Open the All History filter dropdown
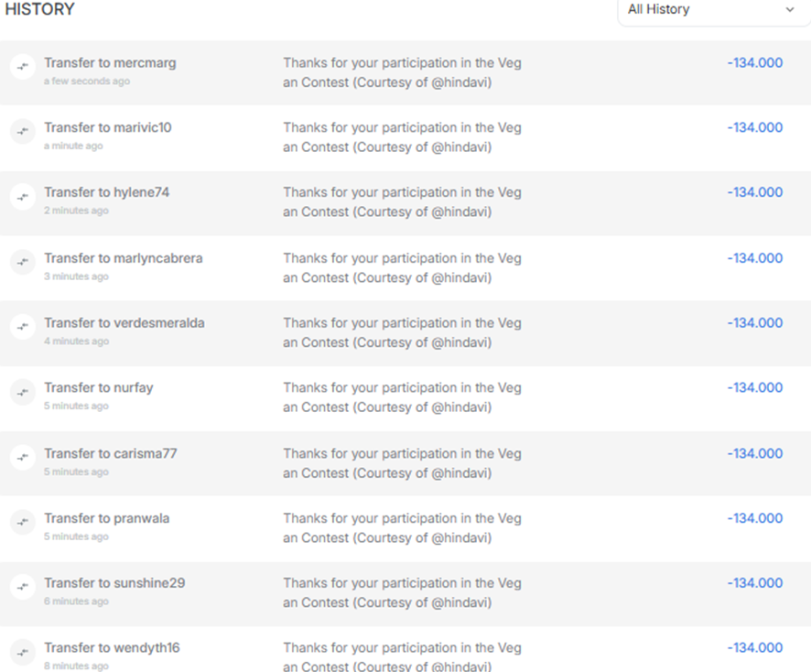The image size is (811, 672). click(705, 10)
